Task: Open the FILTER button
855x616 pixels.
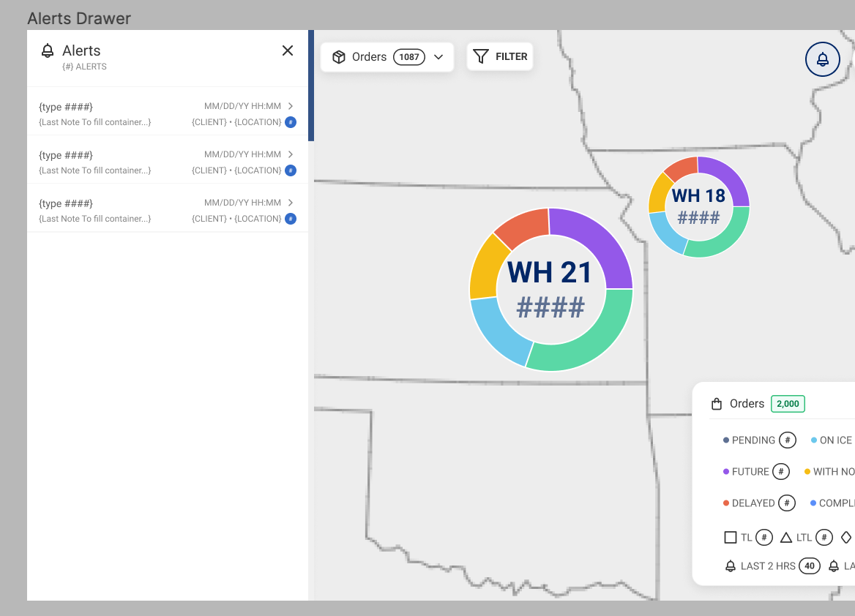Action: coord(500,56)
